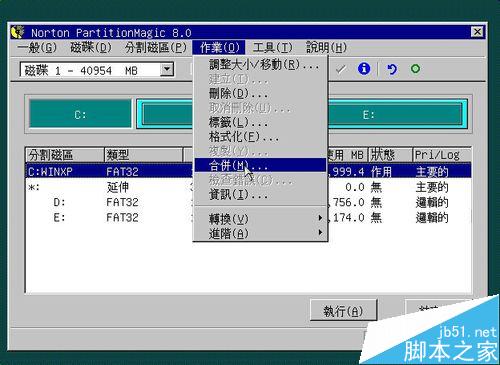500x365 pixels.
Task: Choose 調整大小/移動(R) menu entry
Action: click(260, 64)
